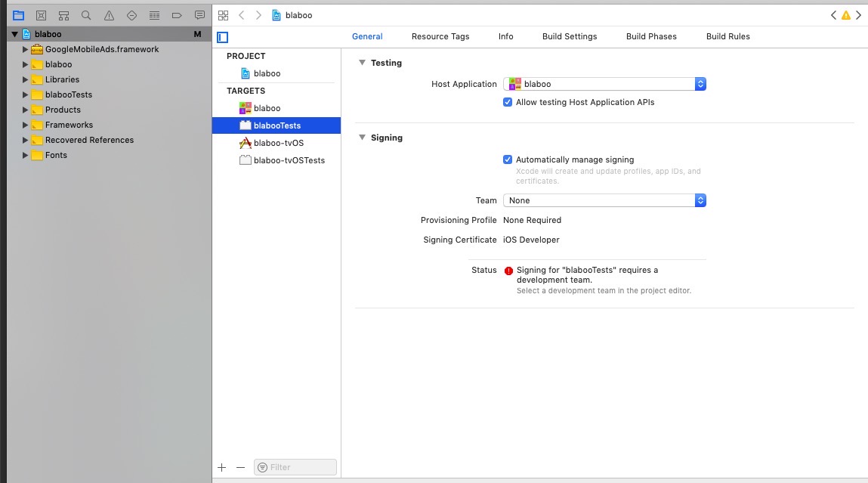Open the Host Application dropdown
Viewport: 868px width, 483px height.
click(x=604, y=84)
